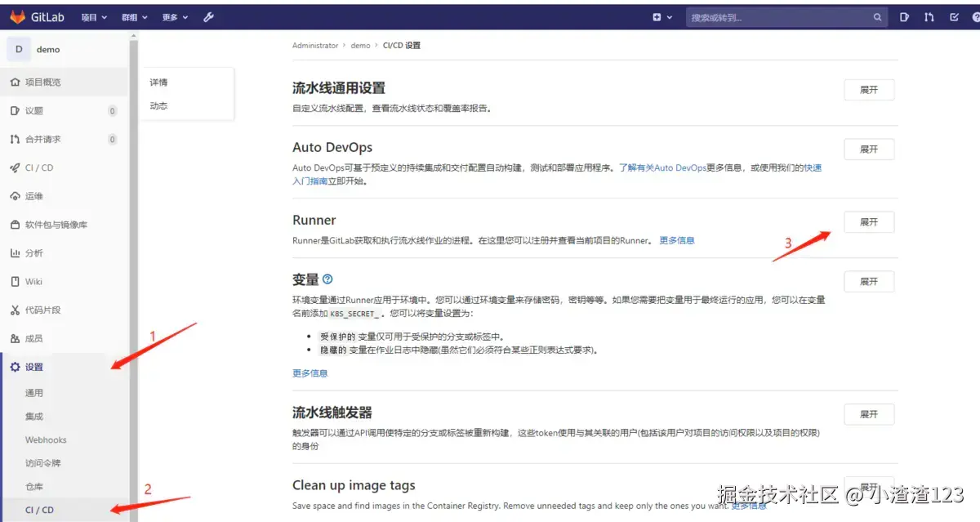Click the 议题 count badge
The width and height of the screenshot is (980, 522).
[x=112, y=111]
